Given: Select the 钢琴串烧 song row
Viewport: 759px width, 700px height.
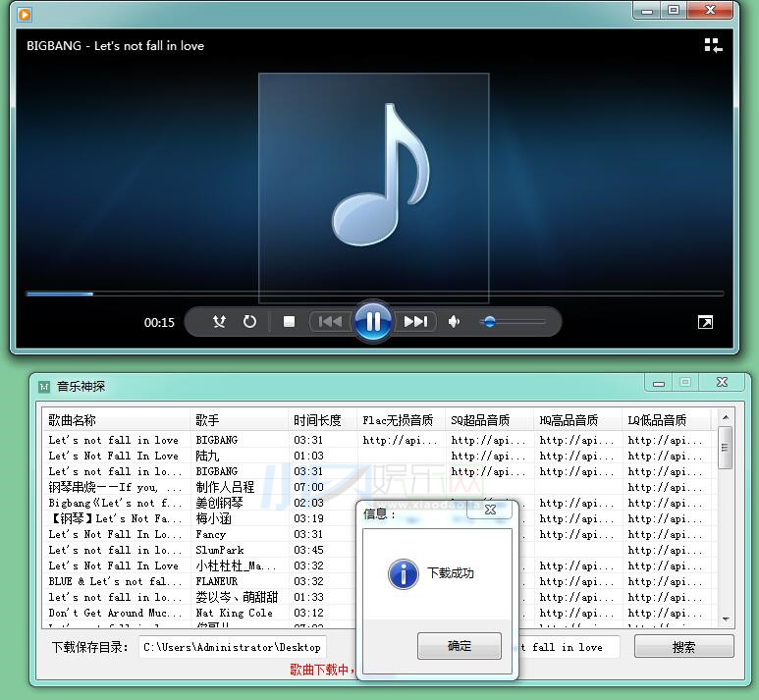Looking at the screenshot, I should pyautogui.click(x=380, y=487).
